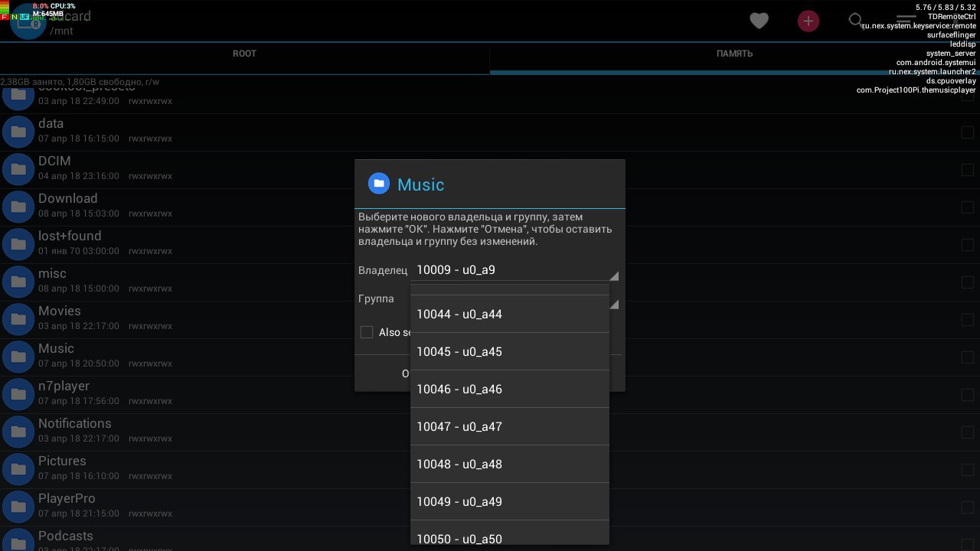Open the Download folder icon
The image size is (980, 551).
[18, 207]
